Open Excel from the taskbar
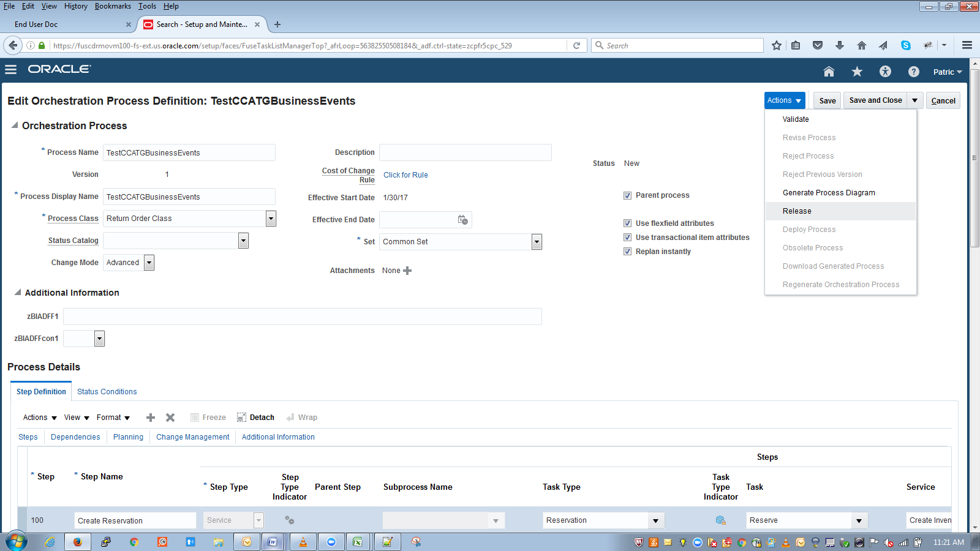Viewport: 980px width, 551px height. pos(356,542)
